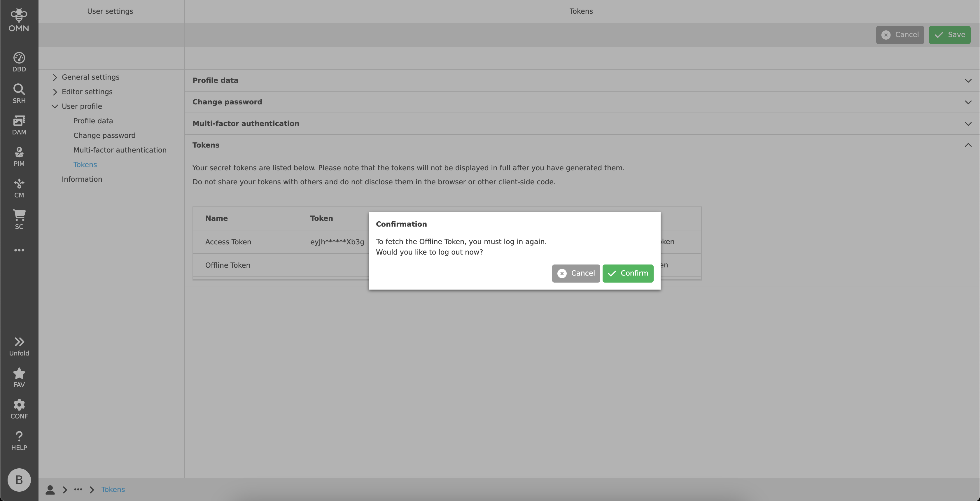Open the DBD dashboard module
Image resolution: width=980 pixels, height=501 pixels.
(19, 61)
